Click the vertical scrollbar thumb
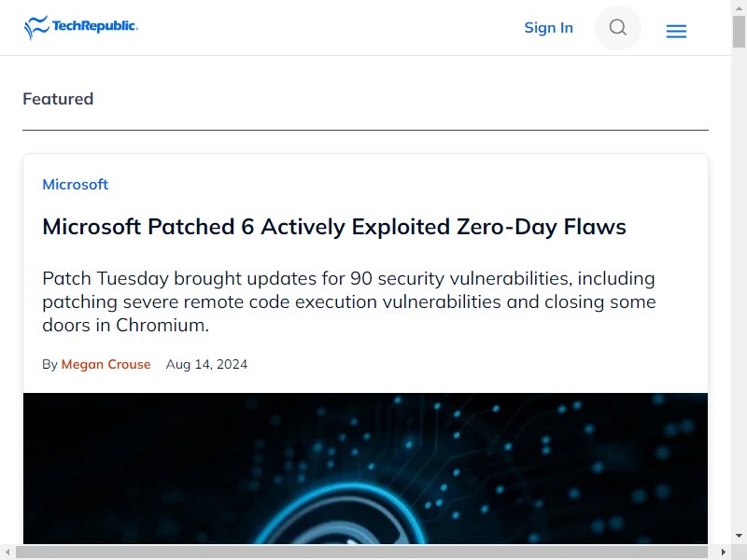This screenshot has width=747, height=560. [739, 32]
